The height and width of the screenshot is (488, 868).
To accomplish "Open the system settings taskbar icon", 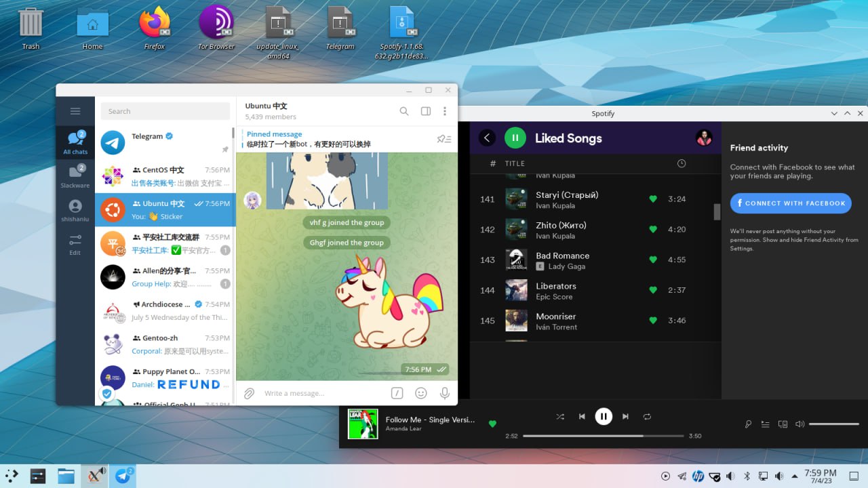I will tap(38, 476).
